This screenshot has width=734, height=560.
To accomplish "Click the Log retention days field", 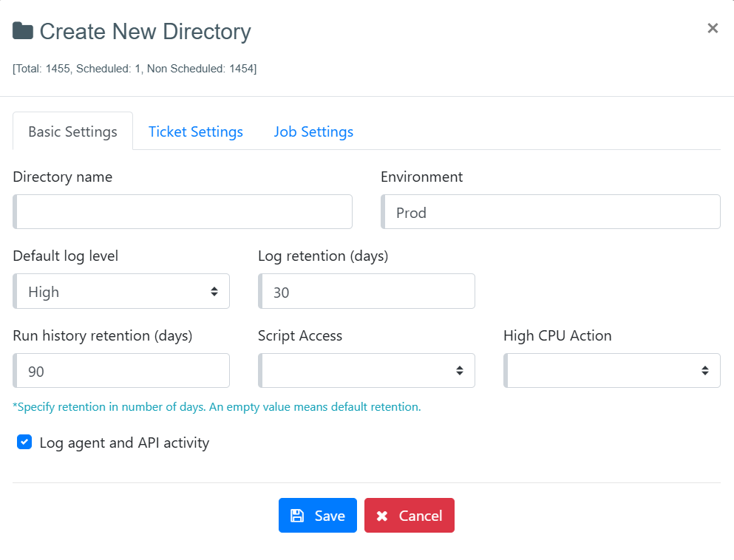I will 367,292.
